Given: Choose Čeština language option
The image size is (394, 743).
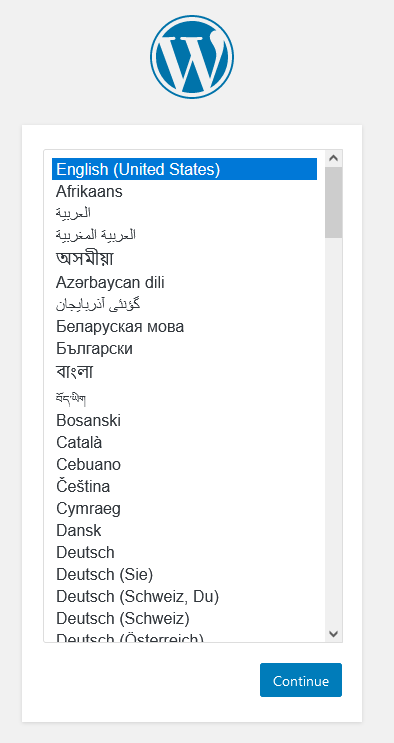Looking at the screenshot, I should click(184, 486).
